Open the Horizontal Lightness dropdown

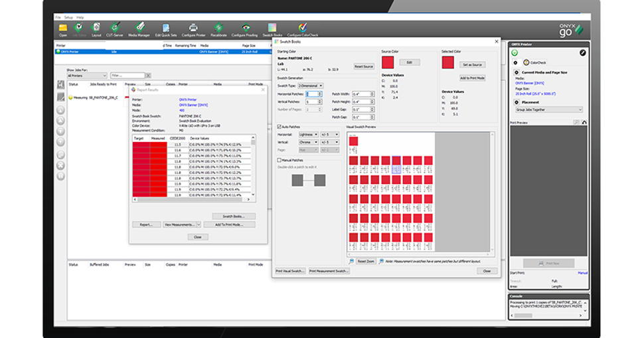(x=309, y=135)
